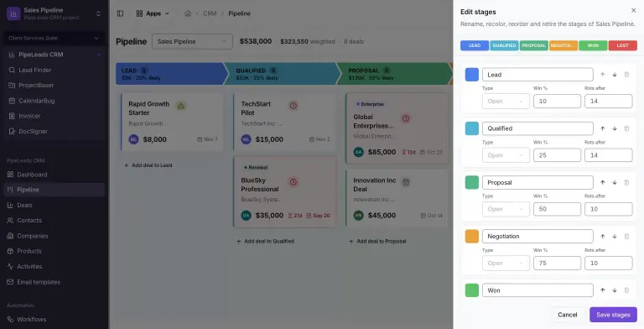Open Lead Finder in sidebar
The width and height of the screenshot is (644, 329).
(54, 70)
